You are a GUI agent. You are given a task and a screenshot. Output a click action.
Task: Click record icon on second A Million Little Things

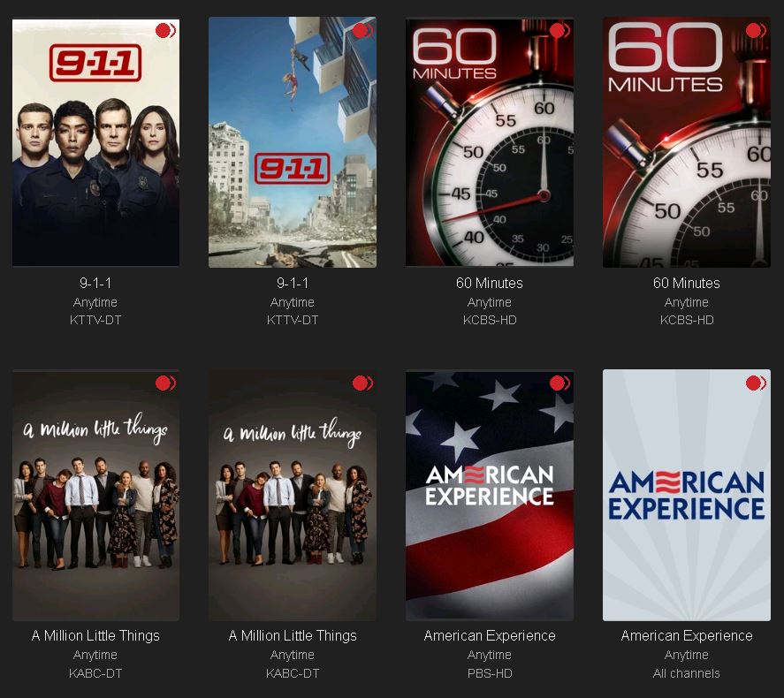(362, 383)
